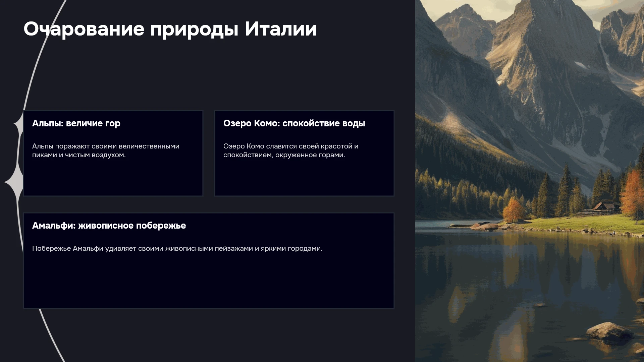Click the curved arc line near bottom
644x362 pixels.
pos(52,335)
